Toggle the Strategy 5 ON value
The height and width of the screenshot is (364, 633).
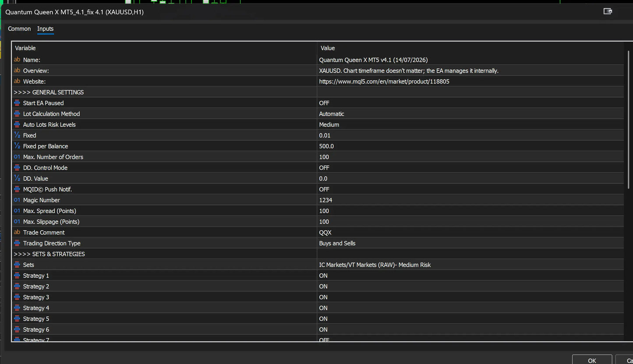470,318
